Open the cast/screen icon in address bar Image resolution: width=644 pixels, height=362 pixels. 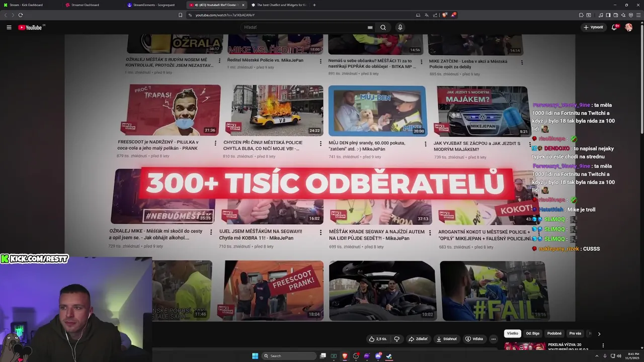point(418,15)
